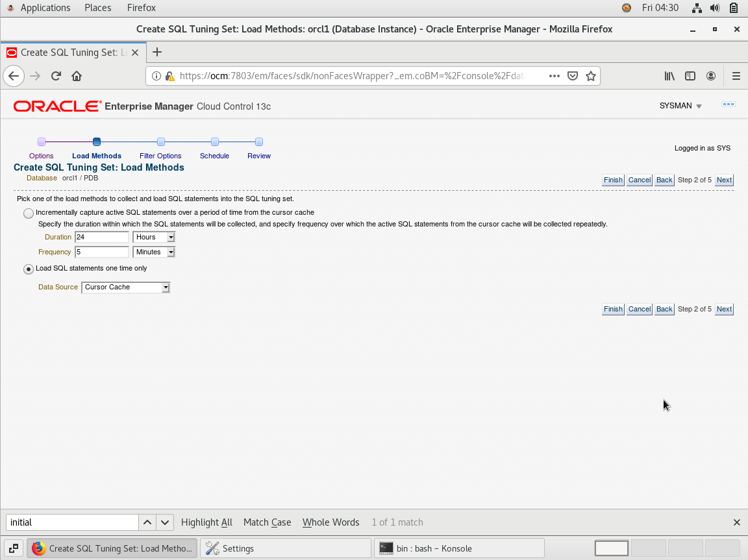748x560 pixels.
Task: Open the Firefox home page icon
Action: coord(77,77)
